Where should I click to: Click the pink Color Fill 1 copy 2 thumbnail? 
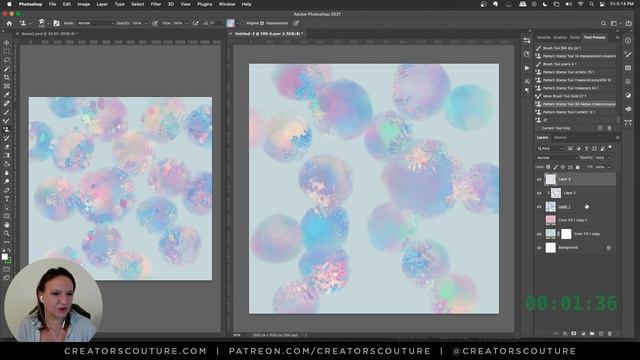click(551, 220)
